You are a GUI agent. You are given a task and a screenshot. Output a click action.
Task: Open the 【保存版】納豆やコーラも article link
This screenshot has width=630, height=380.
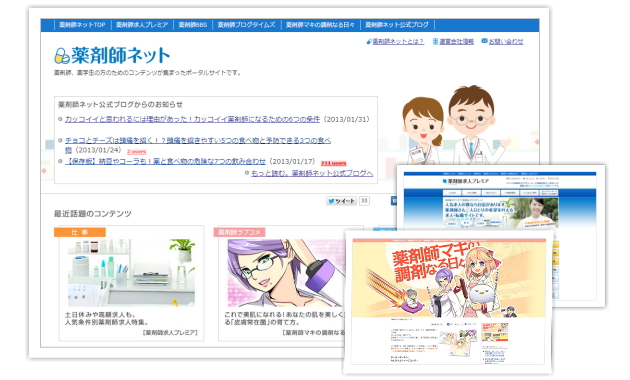165,161
